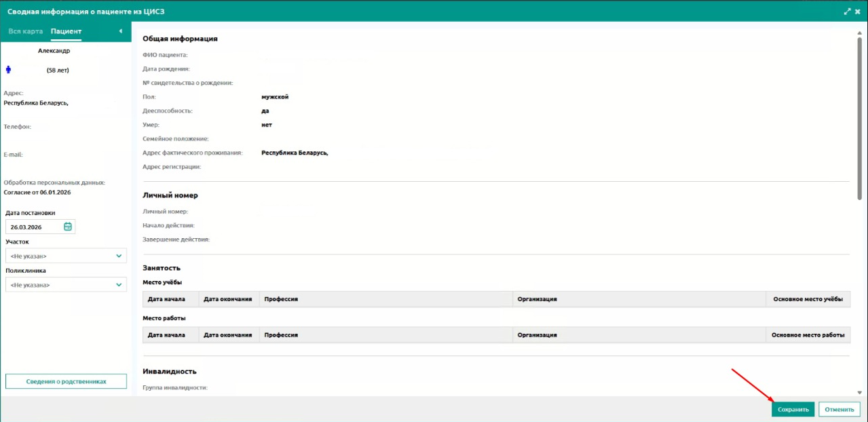Screen dimensions: 868x422
Task: Click the blue patient gender icon
Action: tap(9, 70)
